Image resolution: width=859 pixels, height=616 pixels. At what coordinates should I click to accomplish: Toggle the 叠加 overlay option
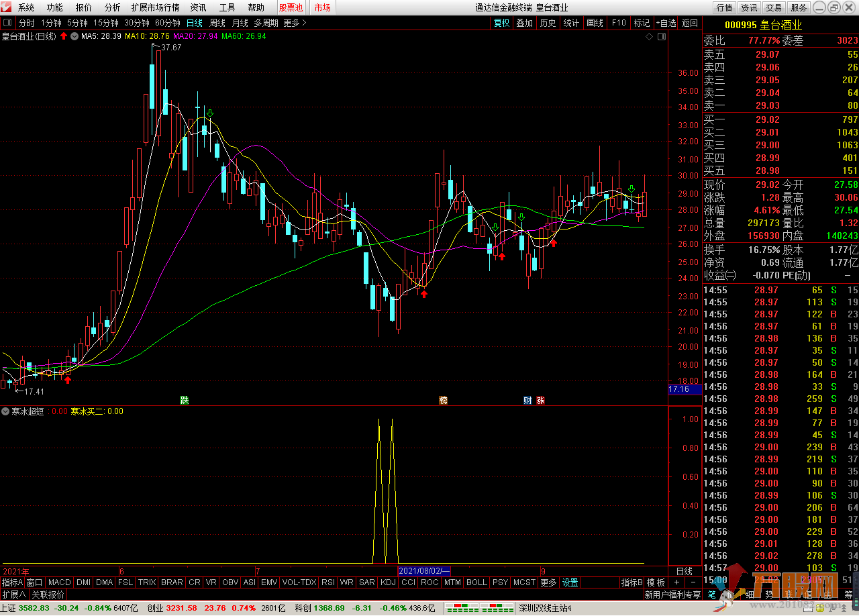pyautogui.click(x=524, y=23)
